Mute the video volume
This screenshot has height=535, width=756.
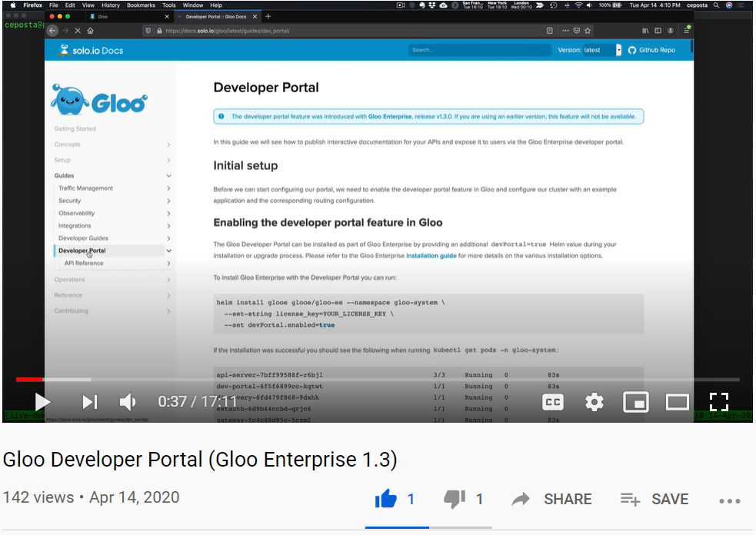tap(128, 401)
